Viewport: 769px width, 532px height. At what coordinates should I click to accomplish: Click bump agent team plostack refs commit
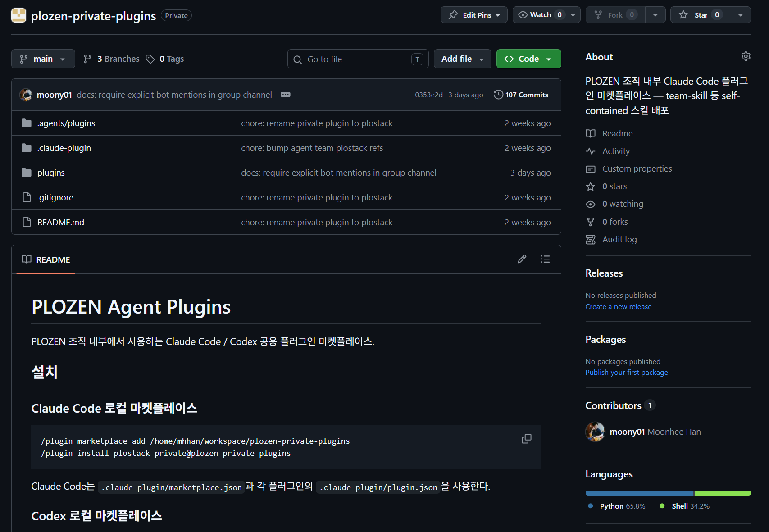tap(312, 148)
